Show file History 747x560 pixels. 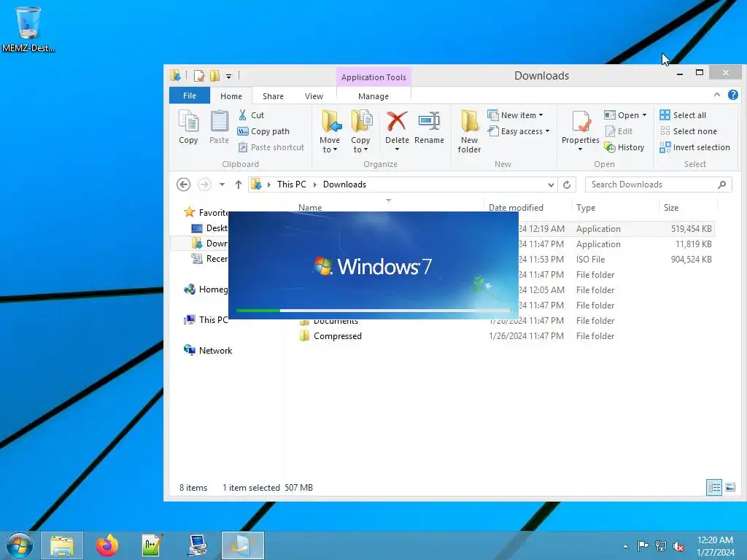tap(624, 147)
